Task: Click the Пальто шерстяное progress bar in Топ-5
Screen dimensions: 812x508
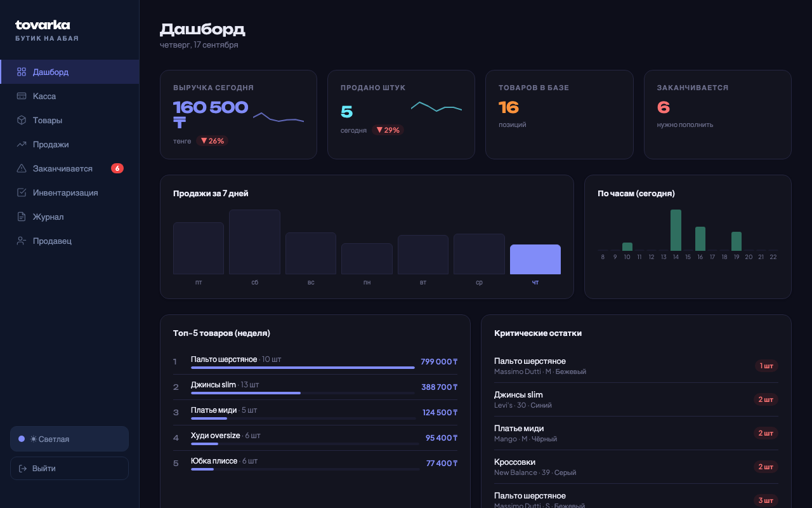Action: [x=303, y=368]
